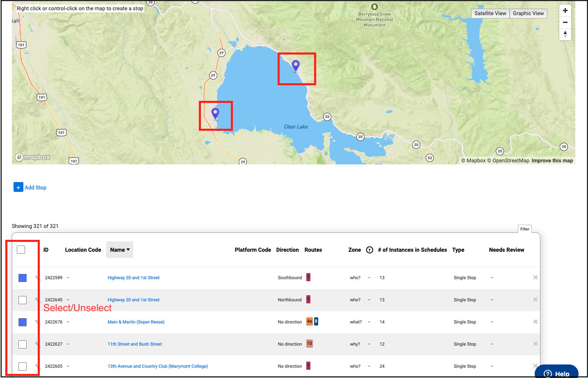Click the Type column header
The width and height of the screenshot is (588, 378).
click(x=458, y=250)
